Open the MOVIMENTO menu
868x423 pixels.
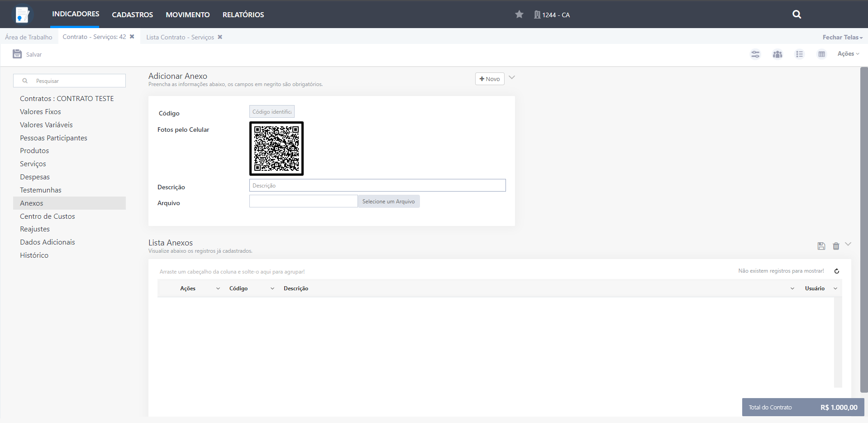(x=188, y=15)
